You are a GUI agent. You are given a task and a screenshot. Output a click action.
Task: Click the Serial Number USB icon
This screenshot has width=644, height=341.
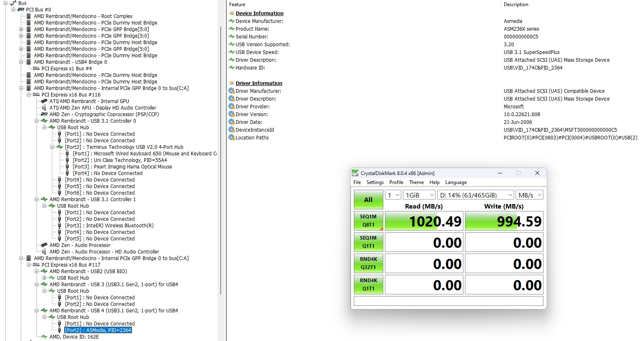click(232, 37)
